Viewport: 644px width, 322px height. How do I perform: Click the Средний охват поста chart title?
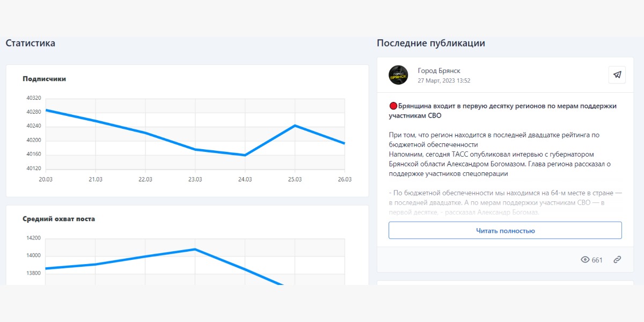coord(59,219)
